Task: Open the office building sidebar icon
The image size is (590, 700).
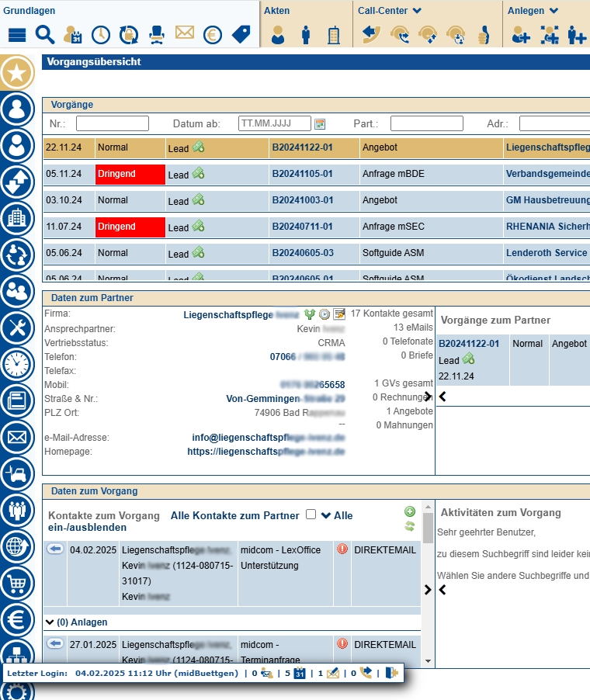Action: point(17,219)
